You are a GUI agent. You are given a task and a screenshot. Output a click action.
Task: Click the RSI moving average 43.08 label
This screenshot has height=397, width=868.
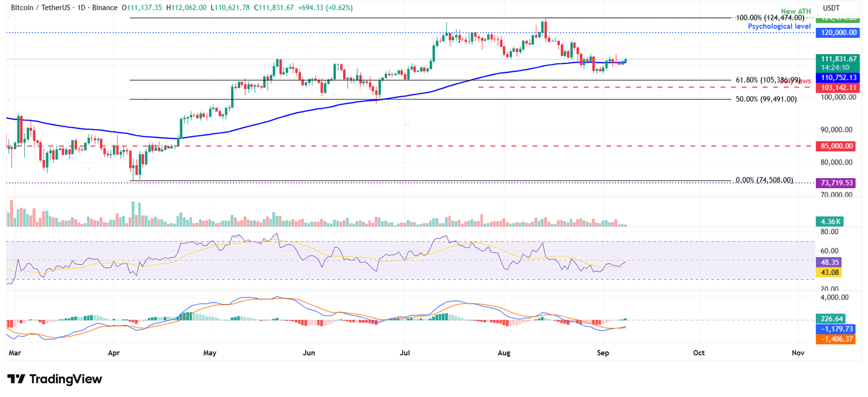coord(830,272)
